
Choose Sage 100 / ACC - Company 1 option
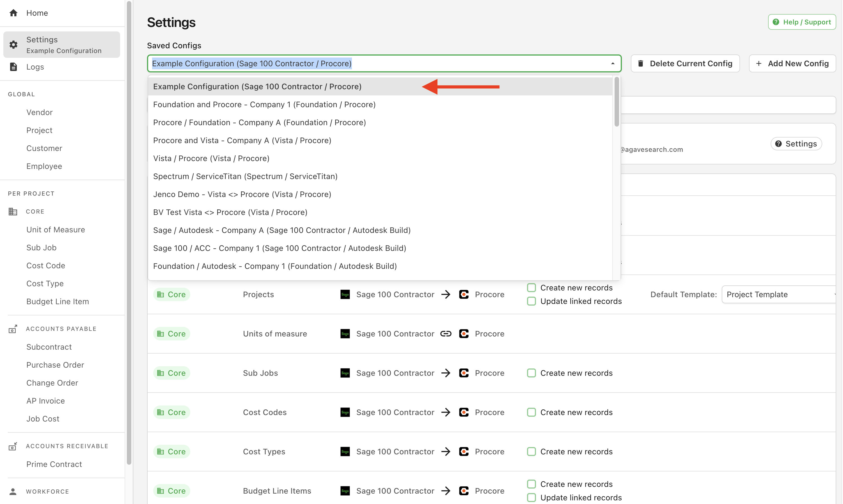[x=380, y=248]
